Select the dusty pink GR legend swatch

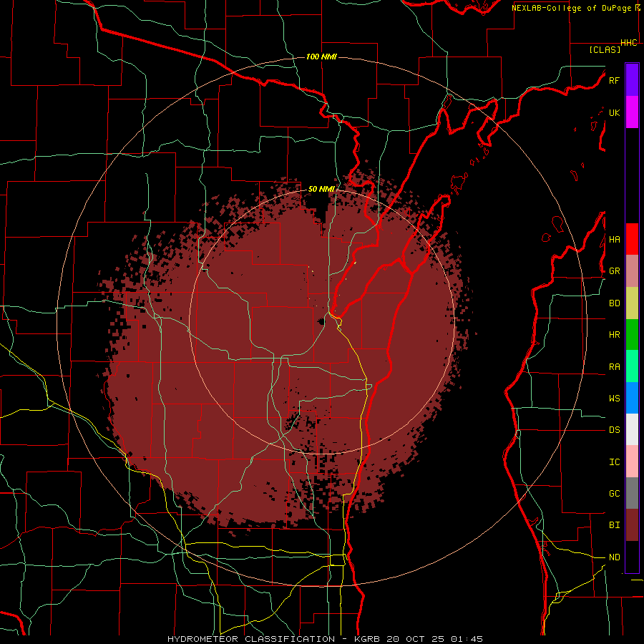(632, 271)
